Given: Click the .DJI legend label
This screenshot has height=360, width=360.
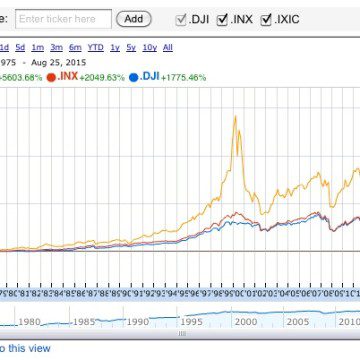Looking at the screenshot, I should pos(150,77).
